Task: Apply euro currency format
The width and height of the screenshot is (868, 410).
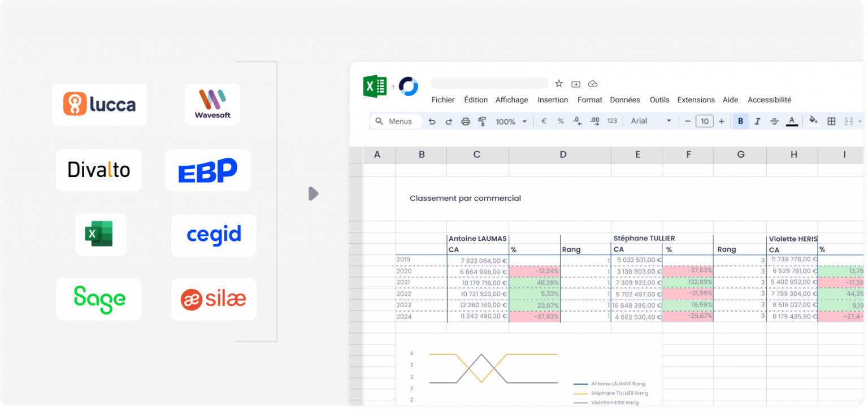Action: coord(544,121)
